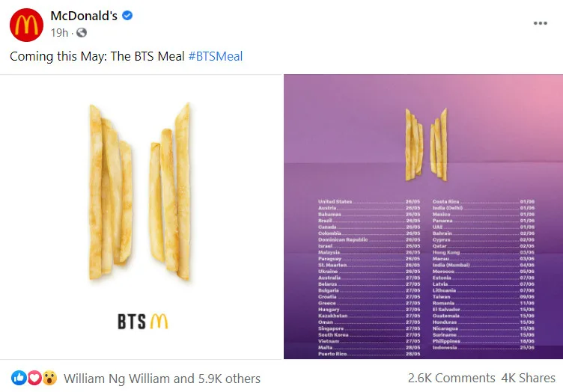The height and width of the screenshot is (392, 563).
Task: Click the public audience globe icon
Action: click(x=82, y=33)
